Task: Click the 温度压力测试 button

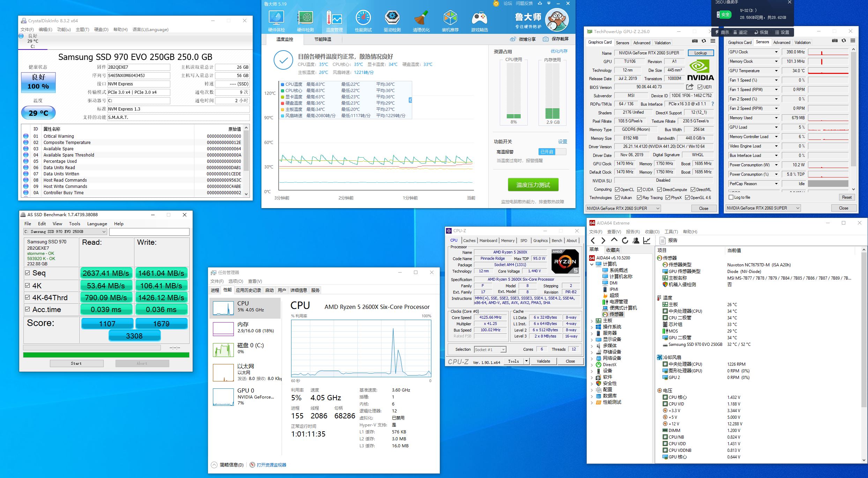Action: (533, 184)
